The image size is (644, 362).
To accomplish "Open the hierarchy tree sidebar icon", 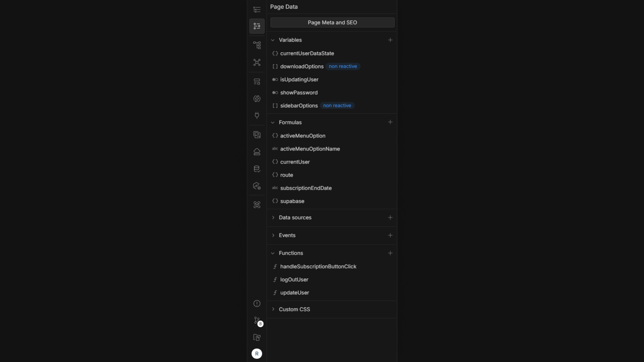I will tap(257, 45).
